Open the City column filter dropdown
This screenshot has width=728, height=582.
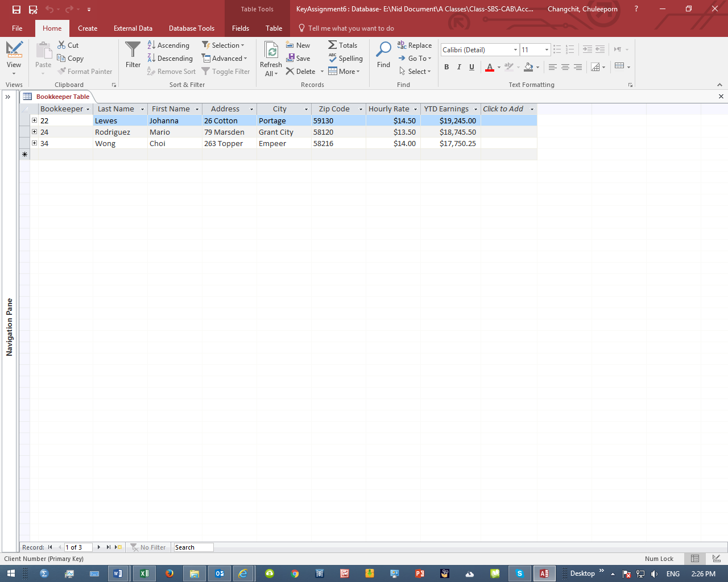307,109
